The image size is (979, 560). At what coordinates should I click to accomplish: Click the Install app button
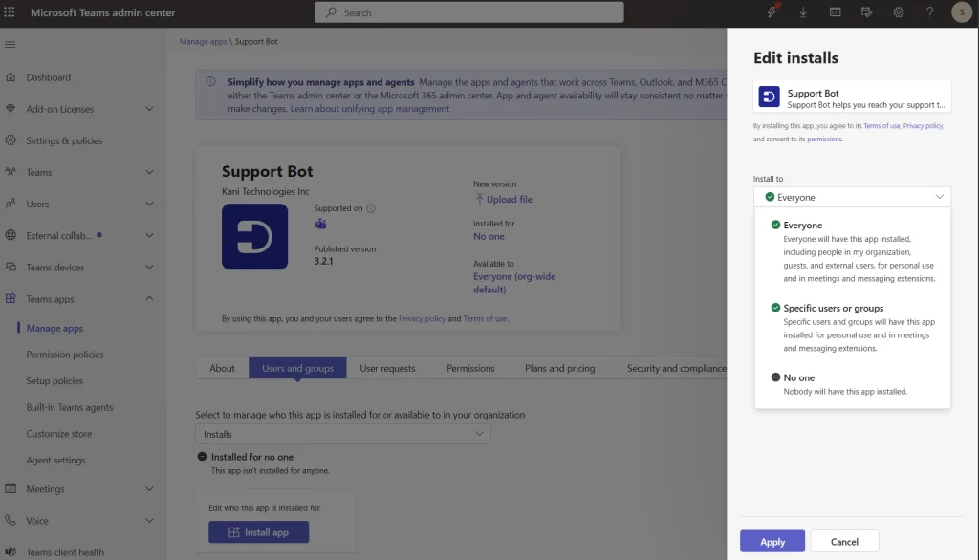(x=258, y=532)
